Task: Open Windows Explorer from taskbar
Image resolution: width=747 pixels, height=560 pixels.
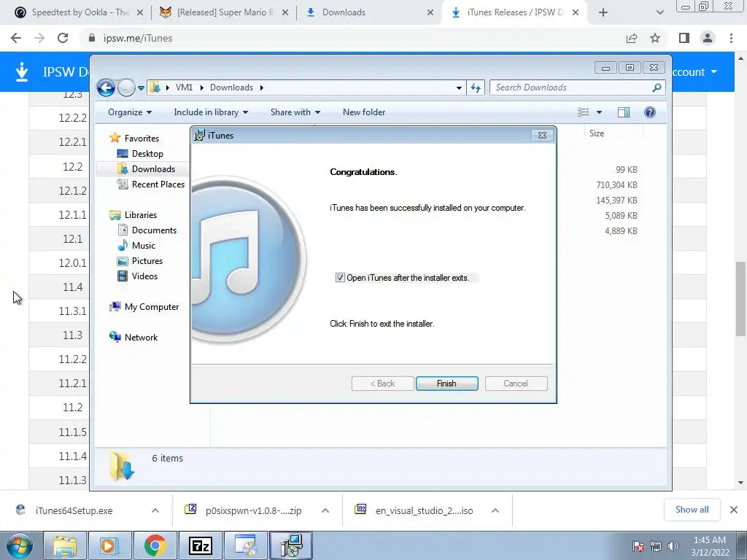Action: pos(64,545)
